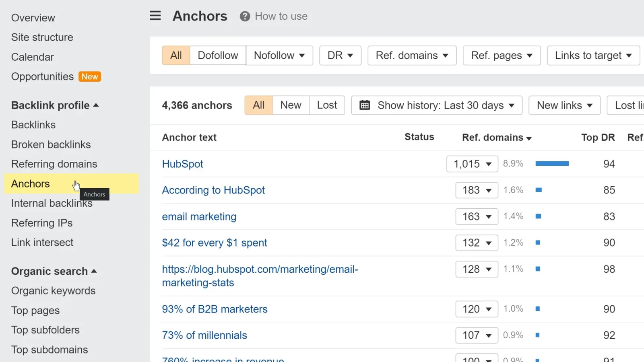
Task: Click the calendar icon in Show history
Action: [x=365, y=105]
